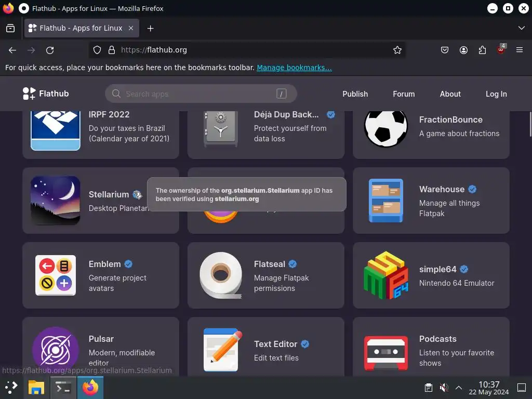Open the Stellarium app title

(x=109, y=194)
